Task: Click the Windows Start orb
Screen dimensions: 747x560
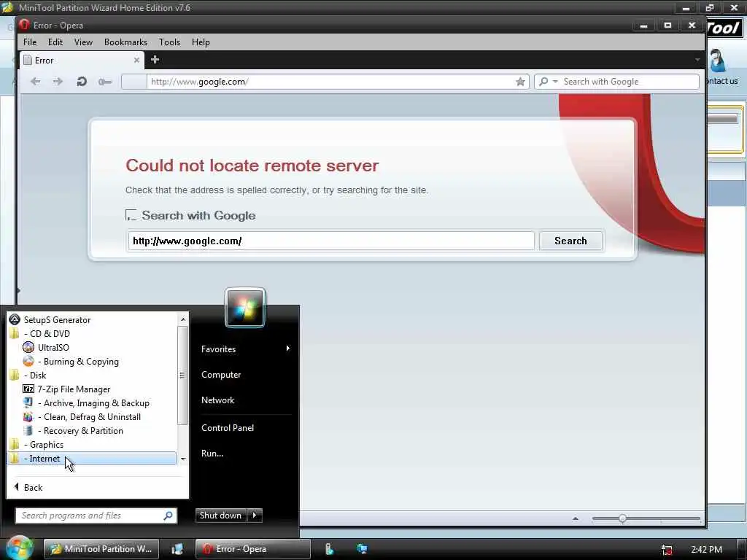Action: pos(19,548)
